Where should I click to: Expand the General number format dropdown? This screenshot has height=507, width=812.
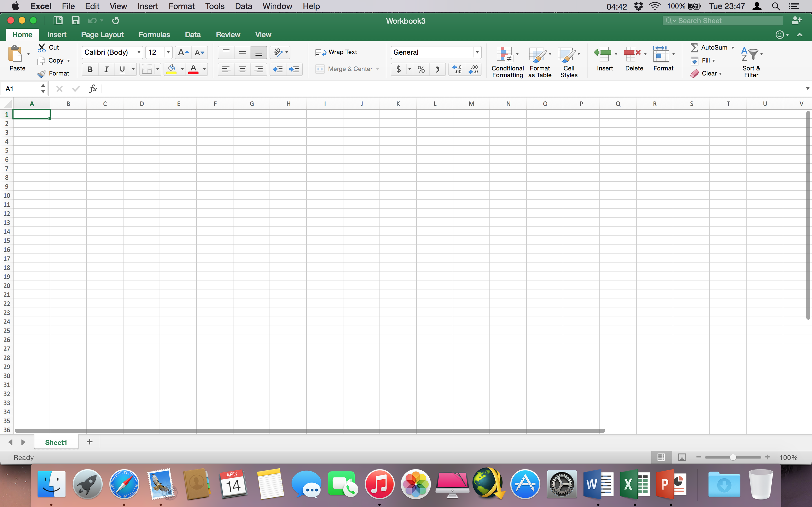[x=477, y=52]
